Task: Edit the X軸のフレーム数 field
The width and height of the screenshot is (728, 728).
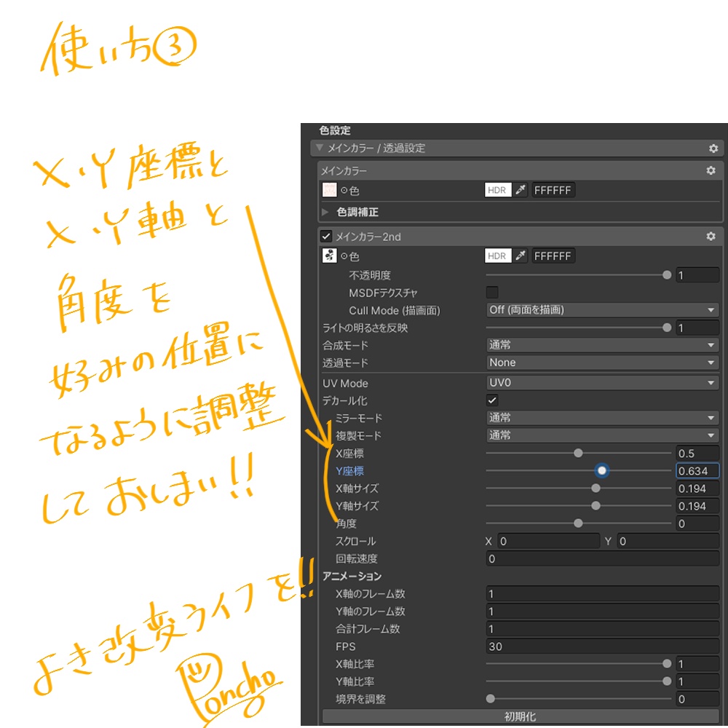Action: [602, 594]
